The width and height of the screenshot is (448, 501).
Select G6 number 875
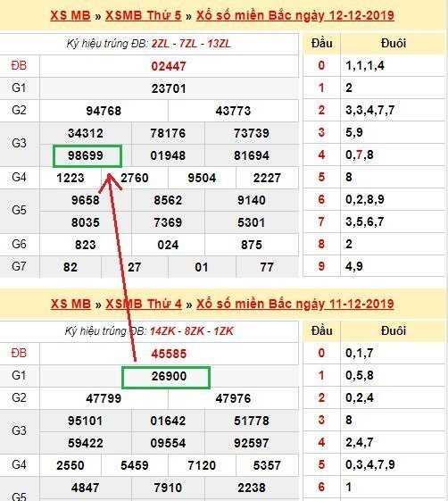coord(252,245)
